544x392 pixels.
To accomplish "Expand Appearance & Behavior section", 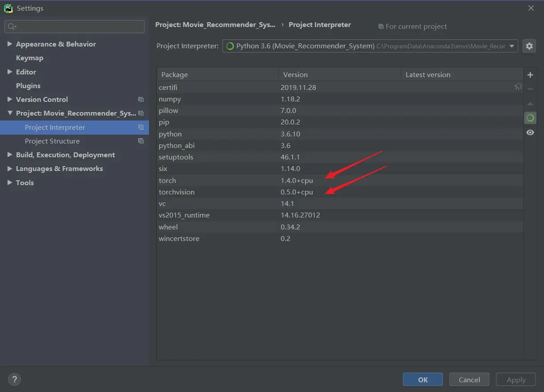I will (x=10, y=44).
